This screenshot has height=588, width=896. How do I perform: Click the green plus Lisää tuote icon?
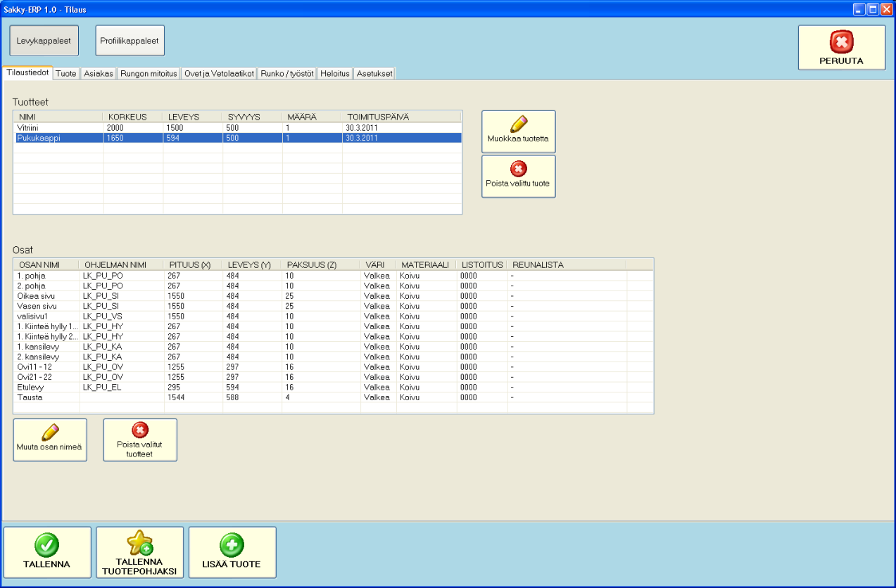pyautogui.click(x=232, y=545)
